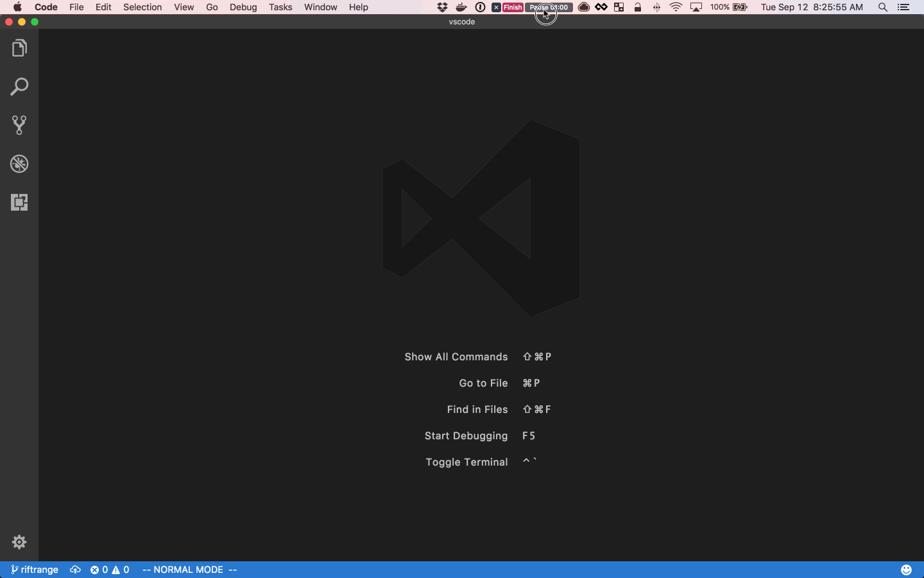Click the Settings gear at bottom left
Screen dimensions: 924x578
pyautogui.click(x=19, y=542)
